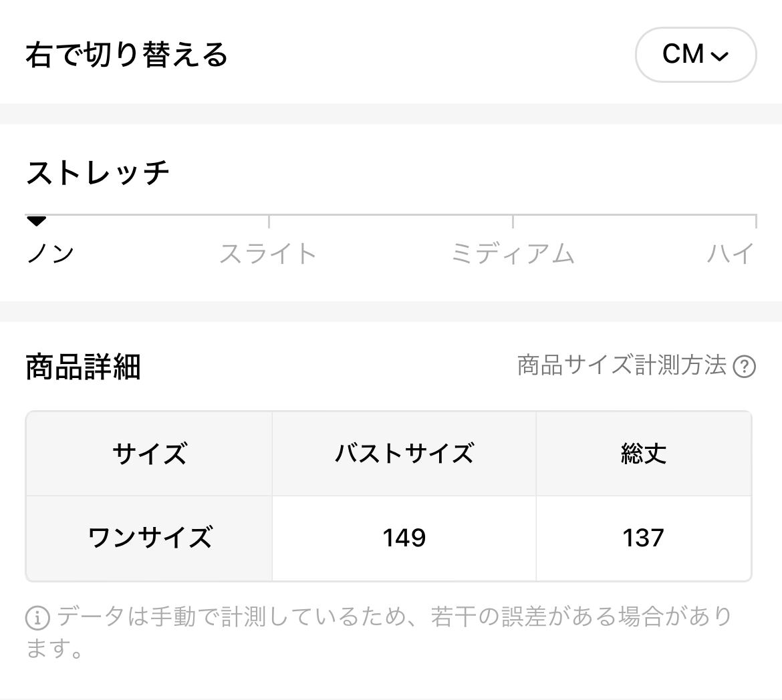Screen dimensions: 782x700
Task: Open the CM unit dropdown
Action: pos(694,55)
